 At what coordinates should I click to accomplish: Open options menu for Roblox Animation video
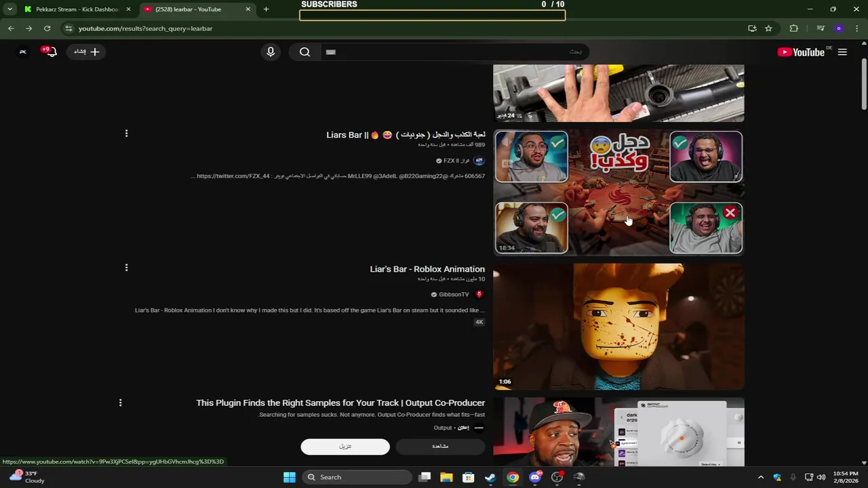126,268
